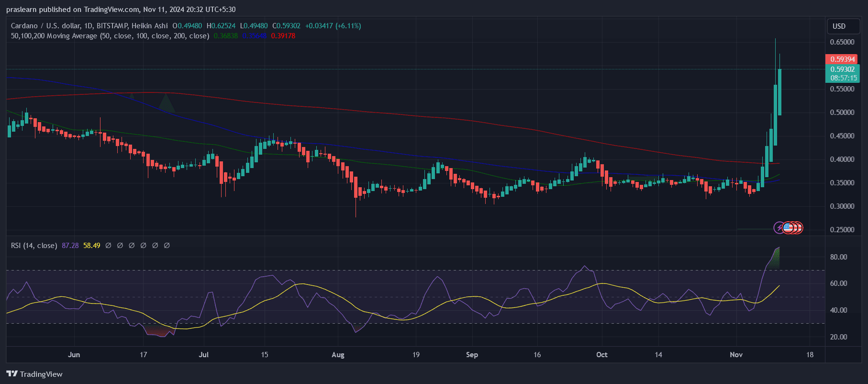Click the 0.55000 price axis label

pos(842,89)
